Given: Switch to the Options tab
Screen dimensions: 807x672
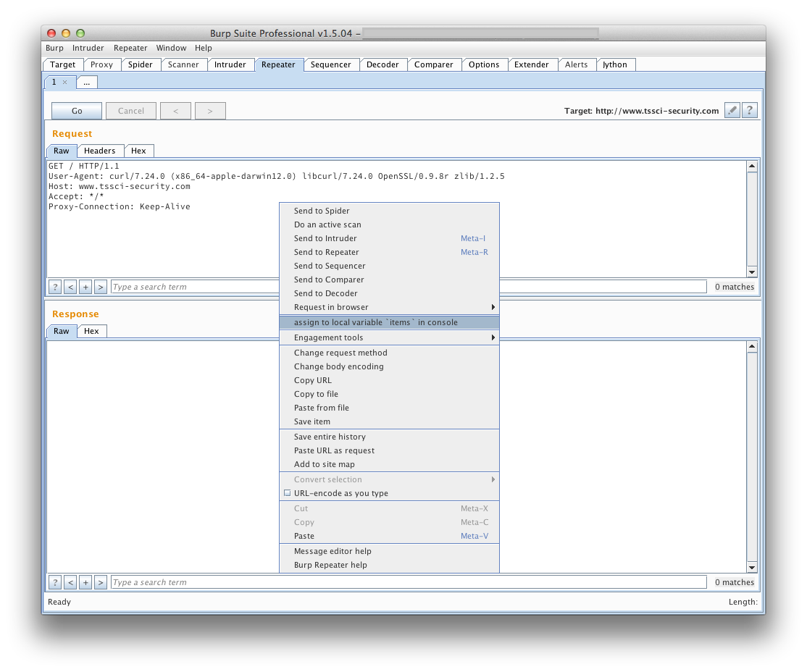Looking at the screenshot, I should pyautogui.click(x=484, y=64).
